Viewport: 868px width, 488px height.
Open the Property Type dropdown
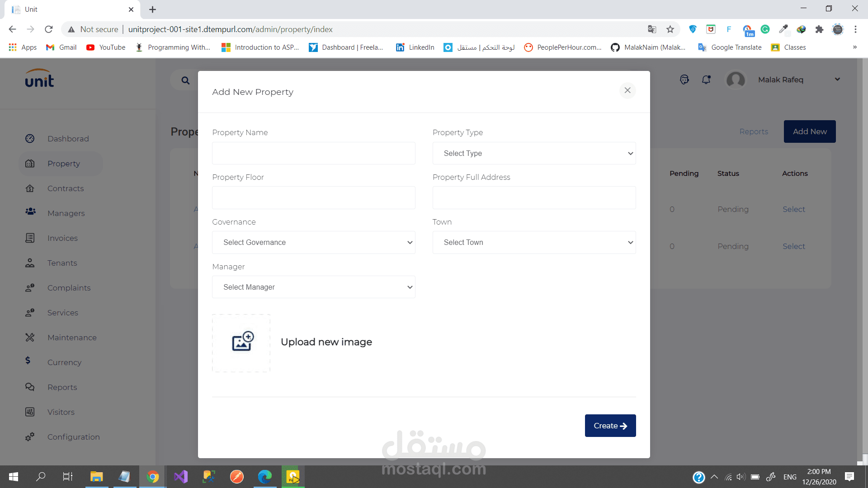tap(534, 154)
